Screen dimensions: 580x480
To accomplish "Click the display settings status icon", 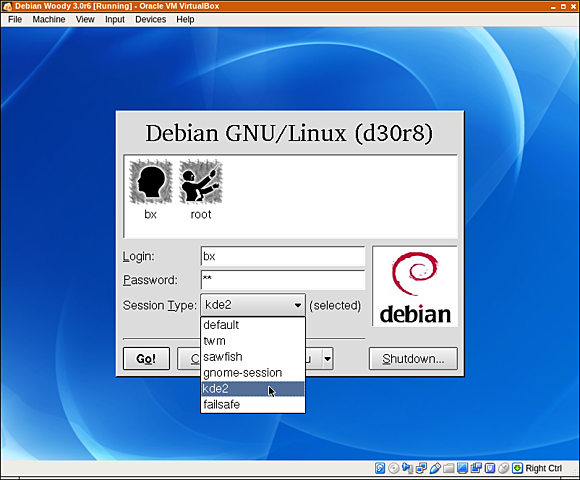I will (462, 468).
